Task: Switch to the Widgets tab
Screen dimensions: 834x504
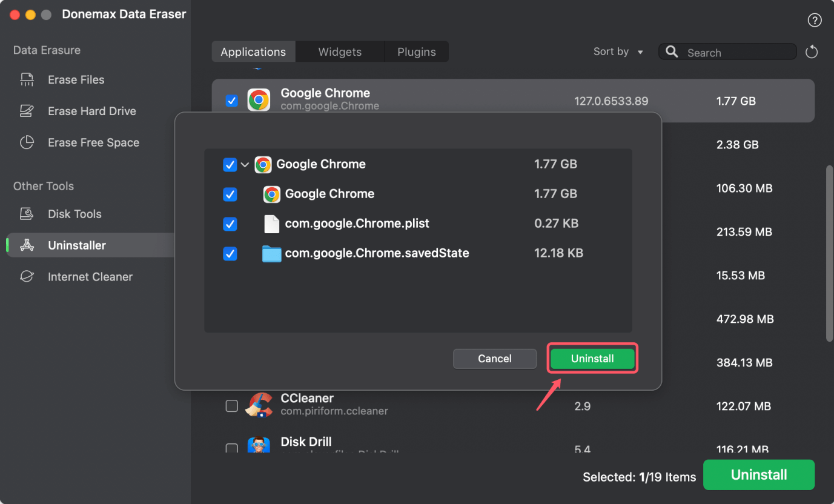Action: pyautogui.click(x=340, y=52)
